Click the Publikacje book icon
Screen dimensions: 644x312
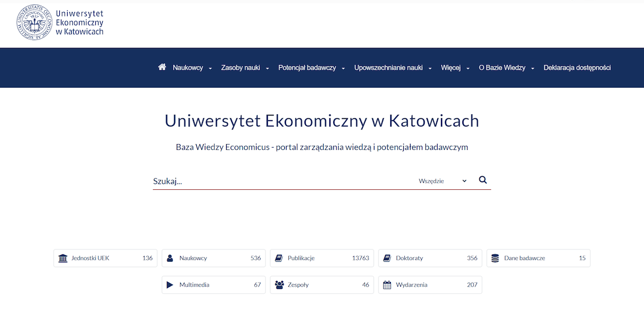pos(279,258)
